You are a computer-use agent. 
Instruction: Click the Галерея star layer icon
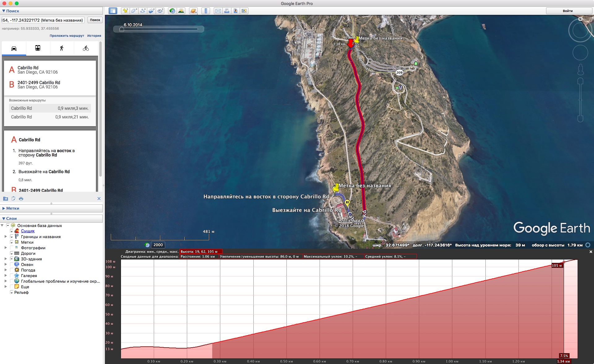tap(17, 276)
